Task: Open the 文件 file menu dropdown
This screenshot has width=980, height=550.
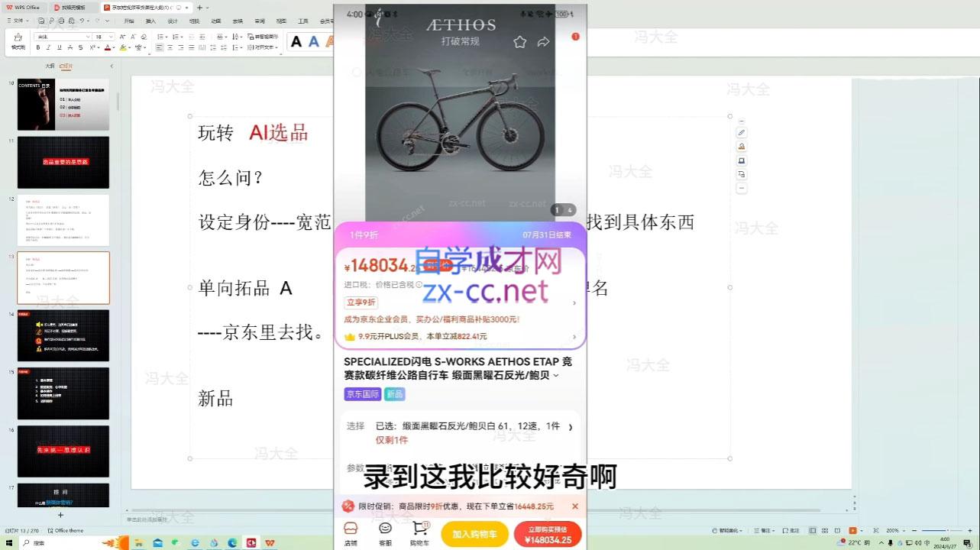Action: 18,21
